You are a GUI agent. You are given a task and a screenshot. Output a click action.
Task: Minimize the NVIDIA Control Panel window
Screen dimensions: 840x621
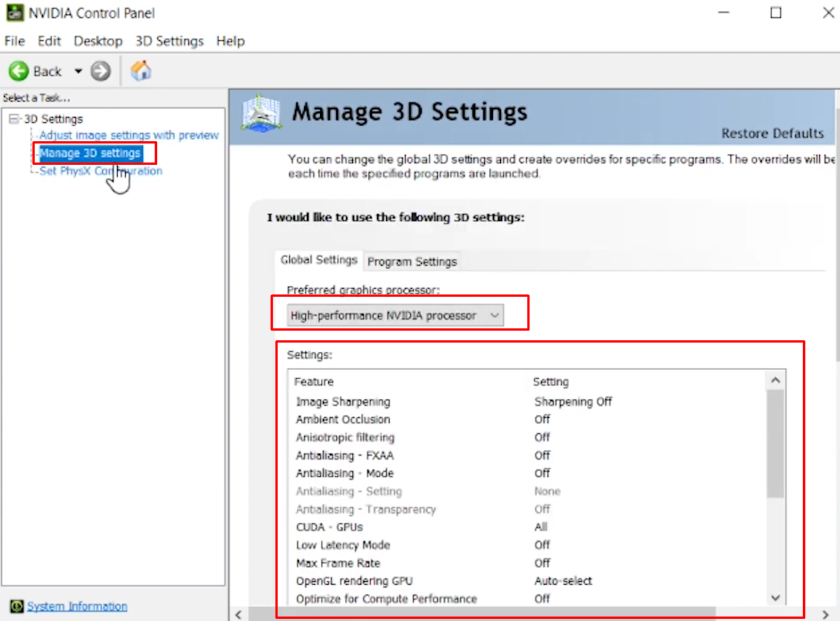tap(724, 12)
